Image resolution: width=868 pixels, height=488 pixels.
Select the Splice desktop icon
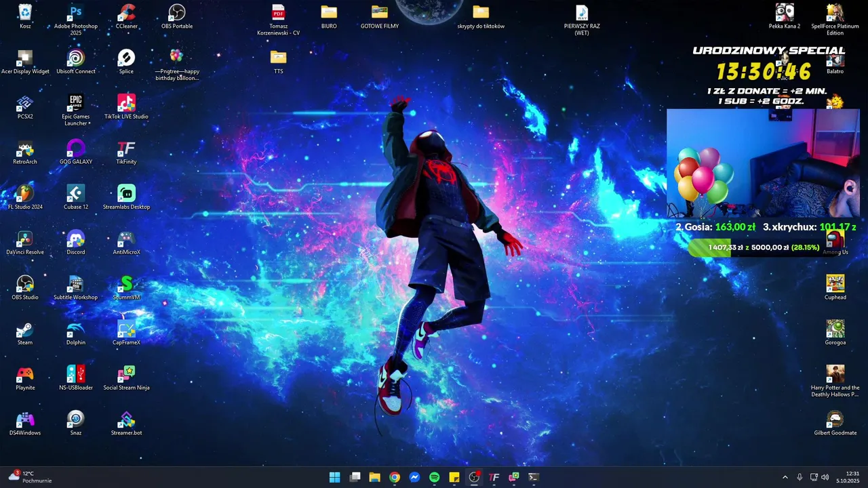point(126,62)
